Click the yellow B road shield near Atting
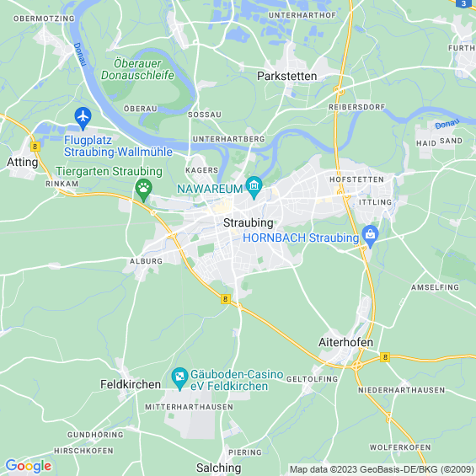 pos(35,147)
